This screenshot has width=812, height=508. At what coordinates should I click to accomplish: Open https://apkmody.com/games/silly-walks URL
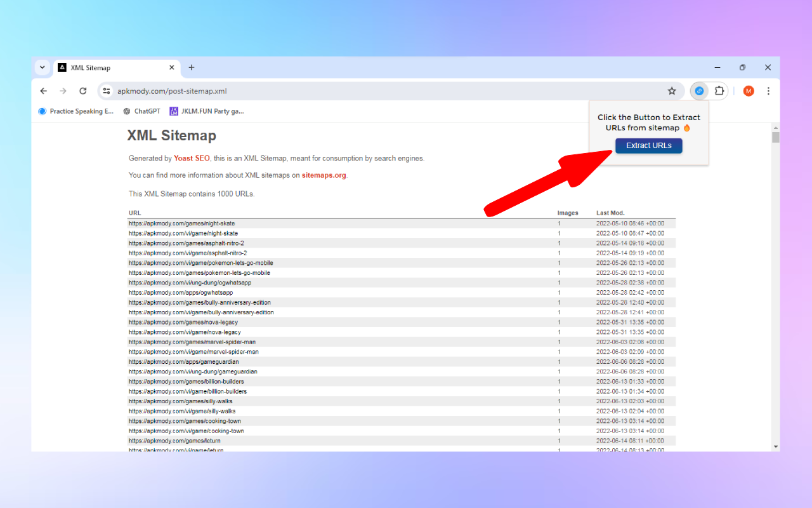point(181,401)
